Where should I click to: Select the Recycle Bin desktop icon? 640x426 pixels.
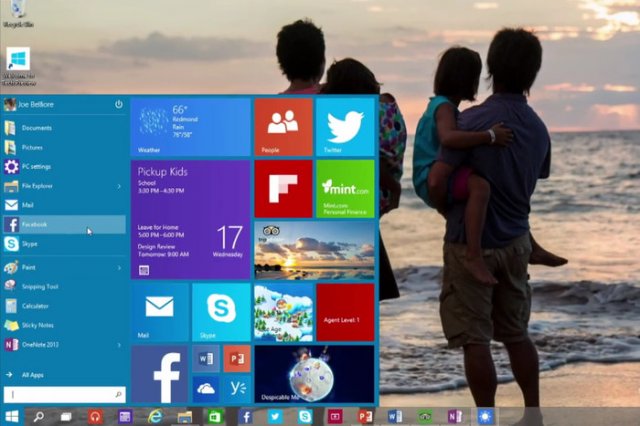18,14
